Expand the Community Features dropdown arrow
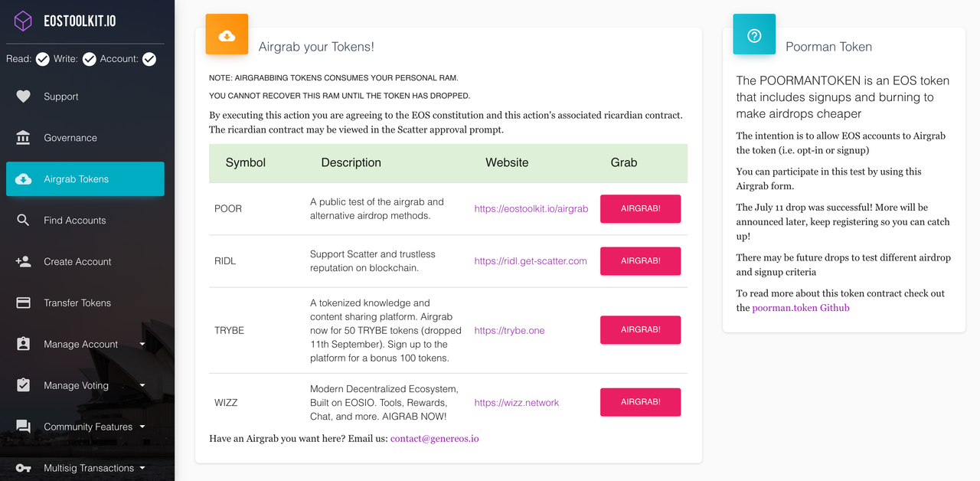The image size is (980, 481). coord(142,427)
